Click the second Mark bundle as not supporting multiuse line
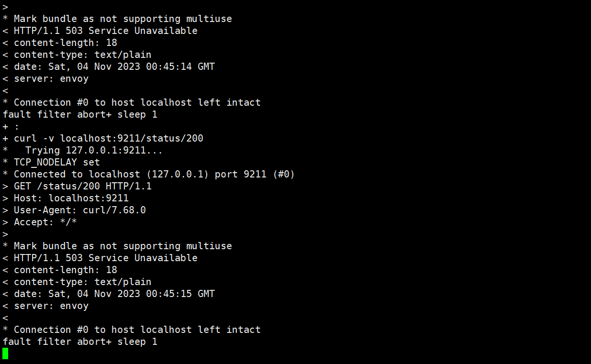The height and width of the screenshot is (364, 591). [x=117, y=246]
